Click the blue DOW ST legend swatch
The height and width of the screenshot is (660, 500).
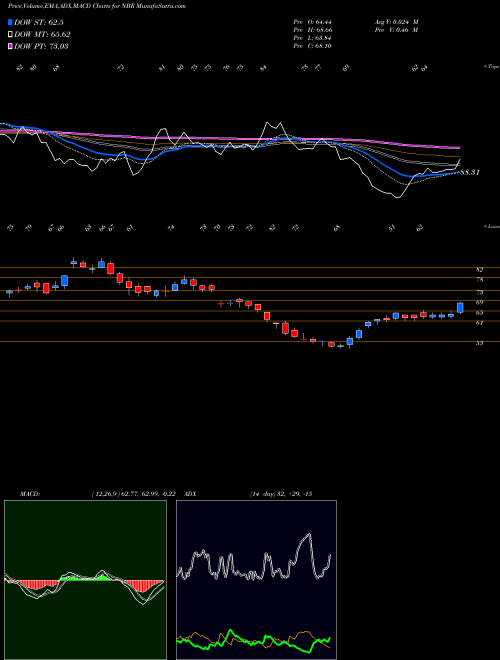point(11,22)
